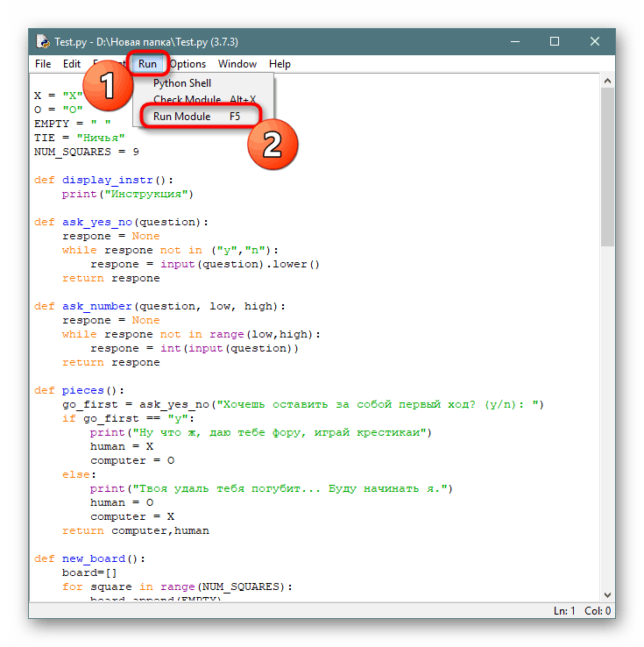Click the 'def pieces():' line
This screenshot has width=644, height=647.
[79, 390]
